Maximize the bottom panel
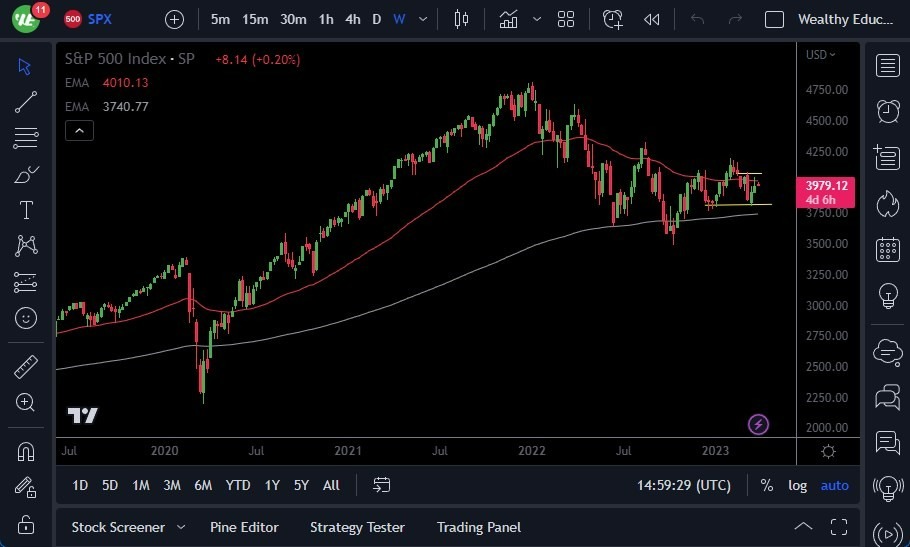 tap(839, 527)
